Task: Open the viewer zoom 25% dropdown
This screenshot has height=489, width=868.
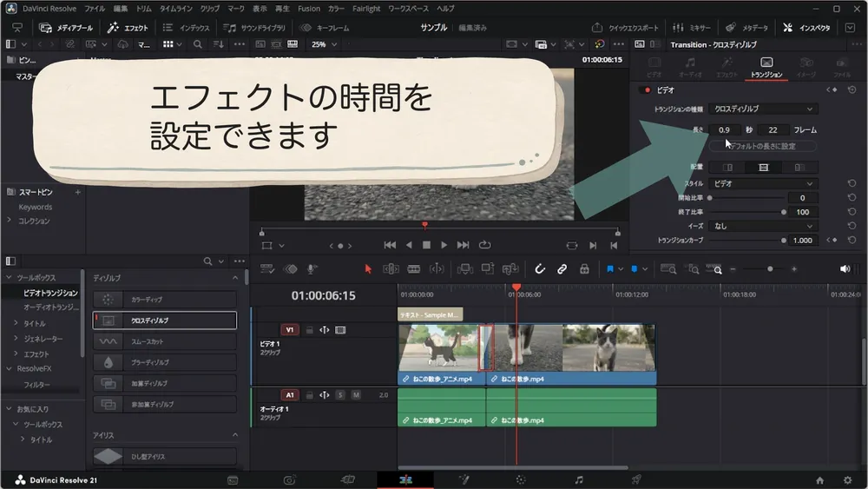Action: [x=324, y=44]
